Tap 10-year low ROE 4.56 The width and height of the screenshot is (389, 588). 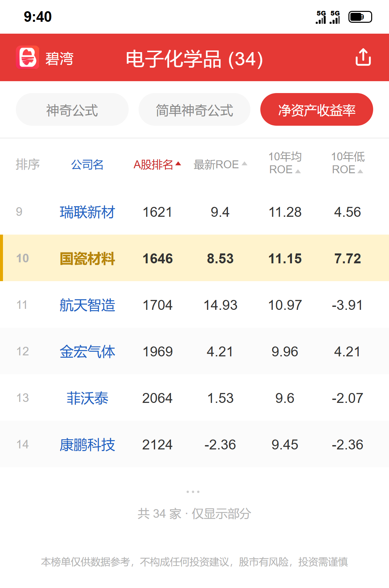tap(348, 212)
